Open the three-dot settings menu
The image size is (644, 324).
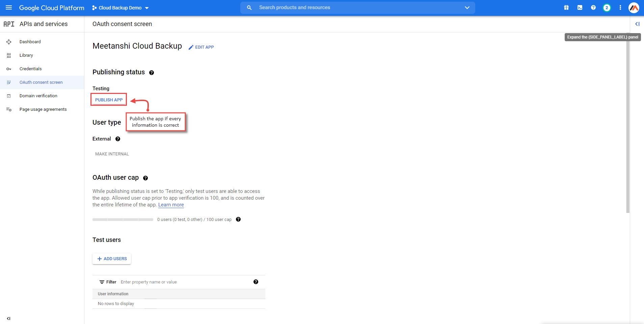620,7
